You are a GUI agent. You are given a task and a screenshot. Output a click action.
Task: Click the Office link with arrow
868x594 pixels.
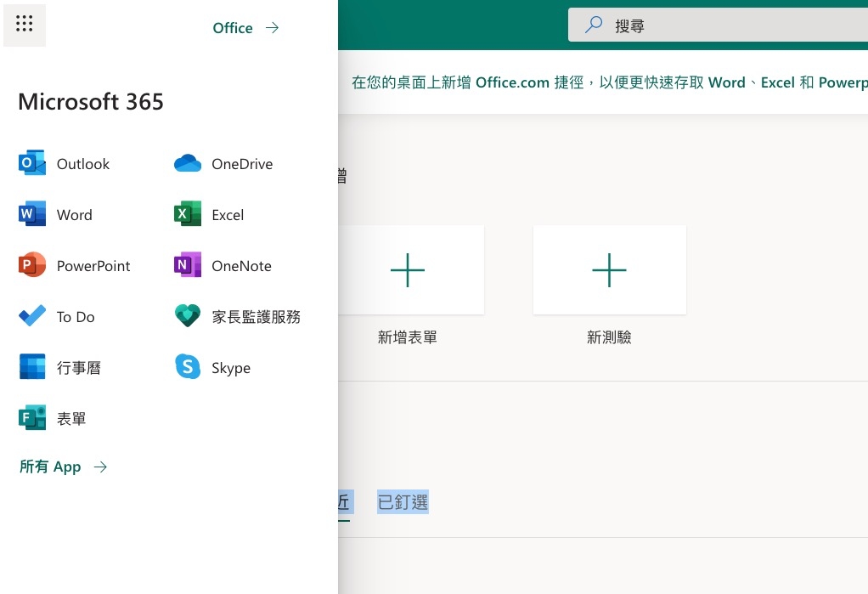pos(245,28)
